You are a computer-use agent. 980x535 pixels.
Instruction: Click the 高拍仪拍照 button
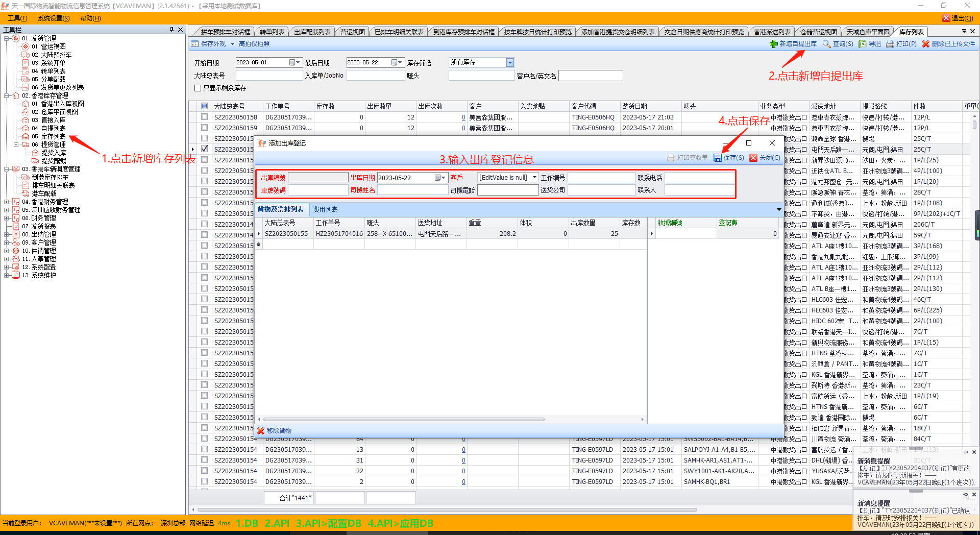tap(254, 44)
